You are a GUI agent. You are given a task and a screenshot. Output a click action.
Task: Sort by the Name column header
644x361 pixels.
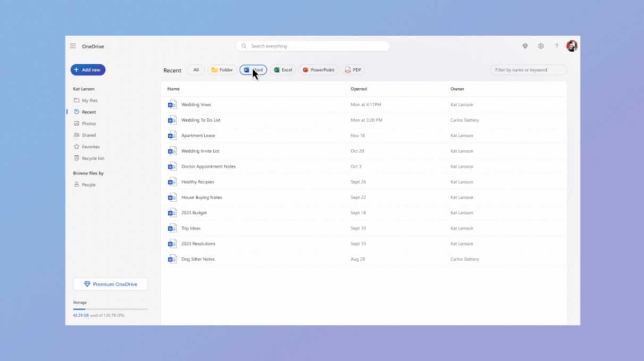coord(173,89)
